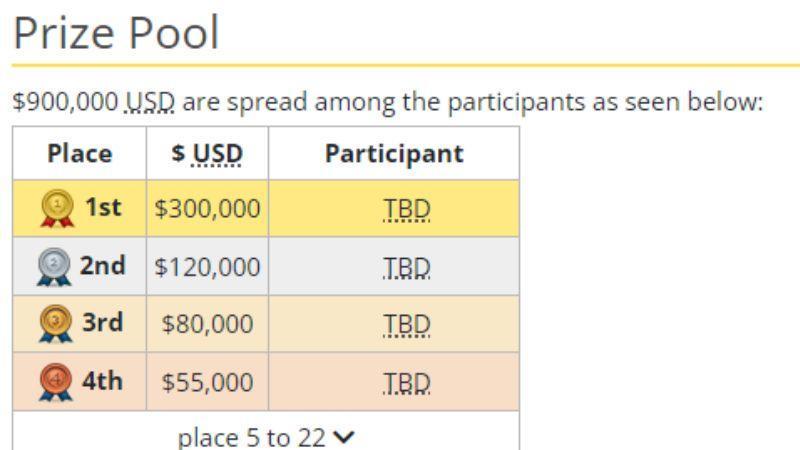Screen dimensions: 800x450
Task: Select the $55,000 prize cell
Action: (207, 382)
